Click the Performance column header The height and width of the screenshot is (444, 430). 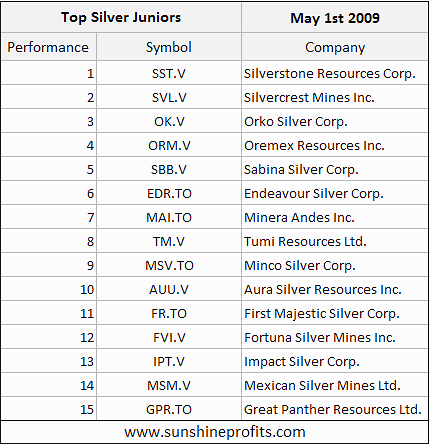(x=48, y=47)
